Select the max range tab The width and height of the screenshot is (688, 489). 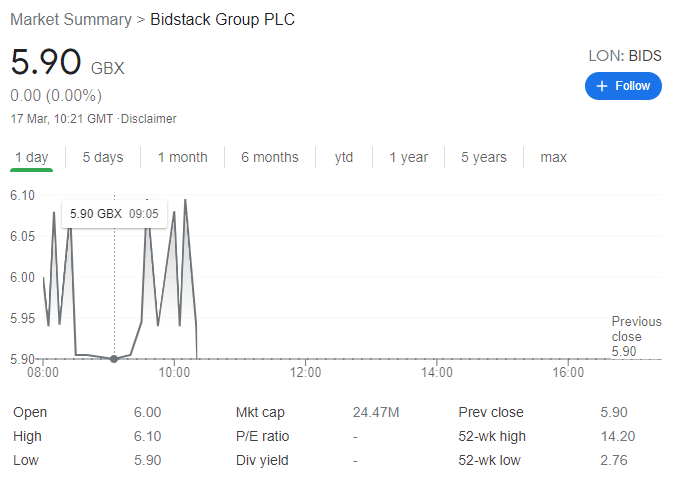pyautogui.click(x=553, y=157)
